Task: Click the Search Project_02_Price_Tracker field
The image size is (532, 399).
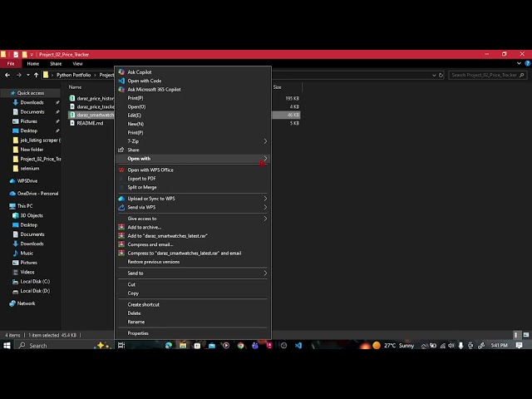Action: 488,75
